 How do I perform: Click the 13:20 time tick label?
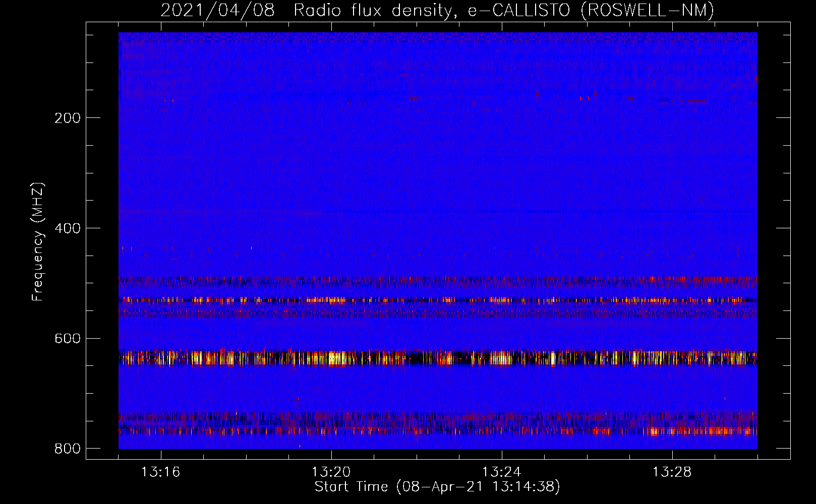331,472
